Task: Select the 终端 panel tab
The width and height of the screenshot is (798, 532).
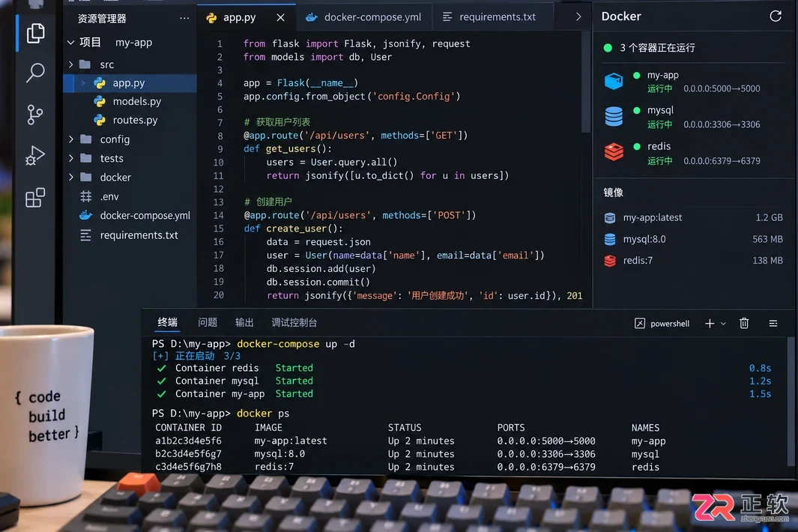Action: (167, 322)
